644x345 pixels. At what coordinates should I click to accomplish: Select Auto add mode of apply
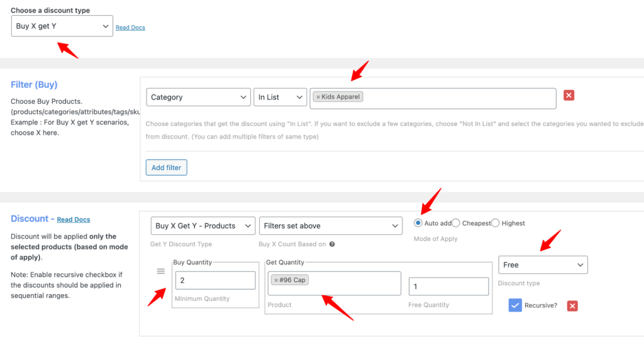click(x=419, y=223)
